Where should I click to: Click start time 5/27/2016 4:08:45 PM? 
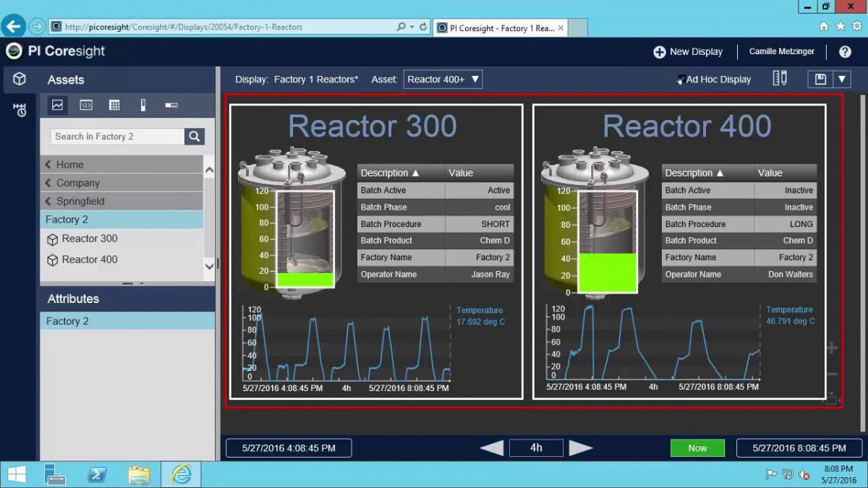[289, 448]
